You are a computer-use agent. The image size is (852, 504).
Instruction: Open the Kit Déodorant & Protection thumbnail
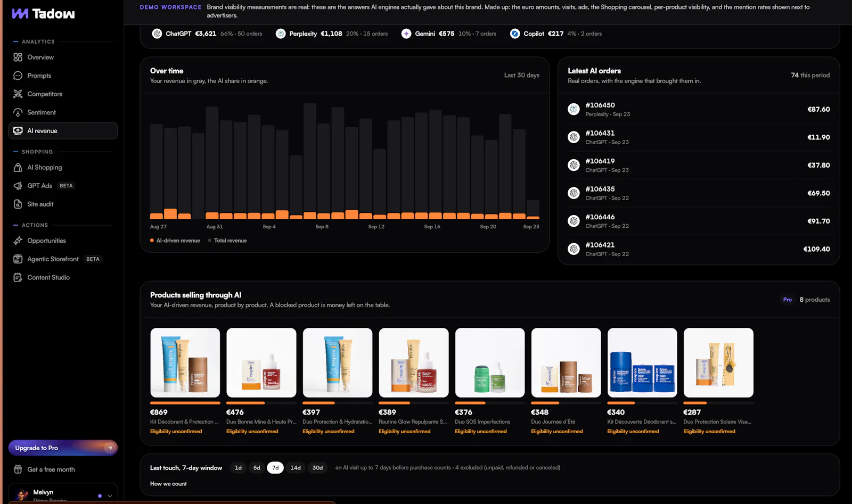(x=185, y=362)
